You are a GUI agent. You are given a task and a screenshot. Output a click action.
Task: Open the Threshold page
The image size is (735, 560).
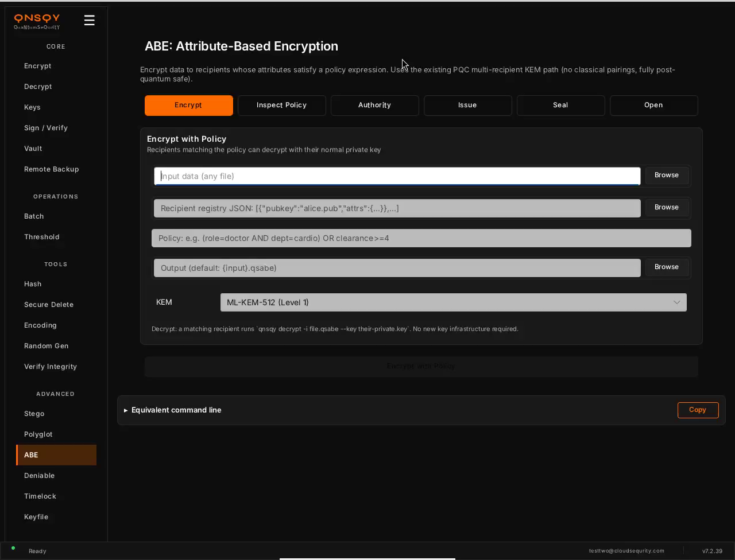coord(56,237)
